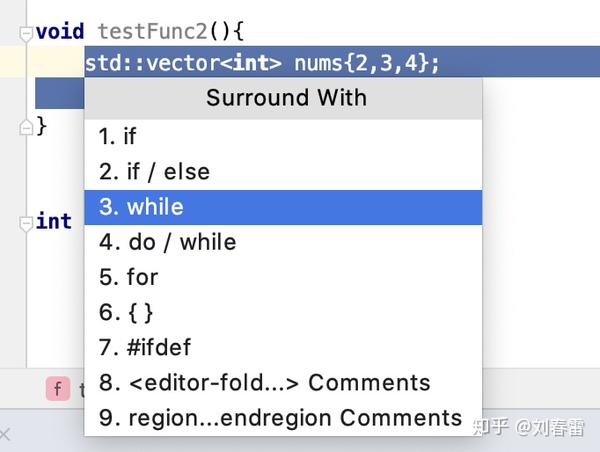This screenshot has height=452, width=600.
Task: Surround selection with "6. { }" braces
Action: coord(126,312)
